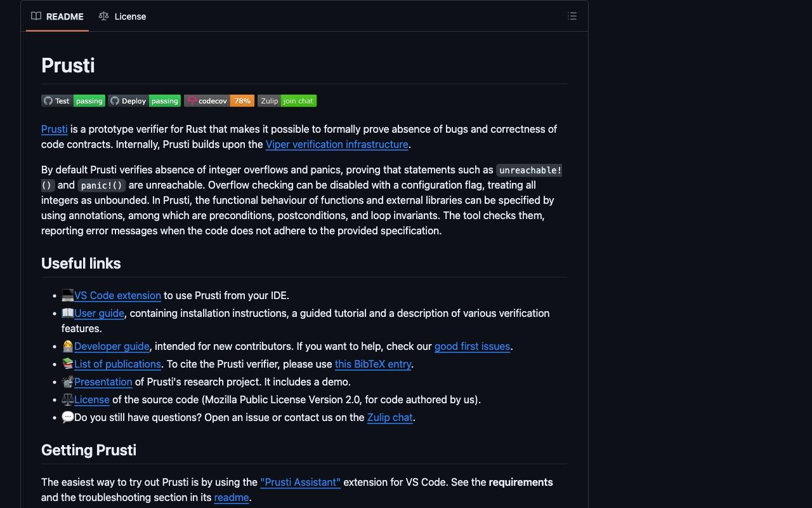Click the Useful links heading
The image size is (812, 508).
coord(81,264)
